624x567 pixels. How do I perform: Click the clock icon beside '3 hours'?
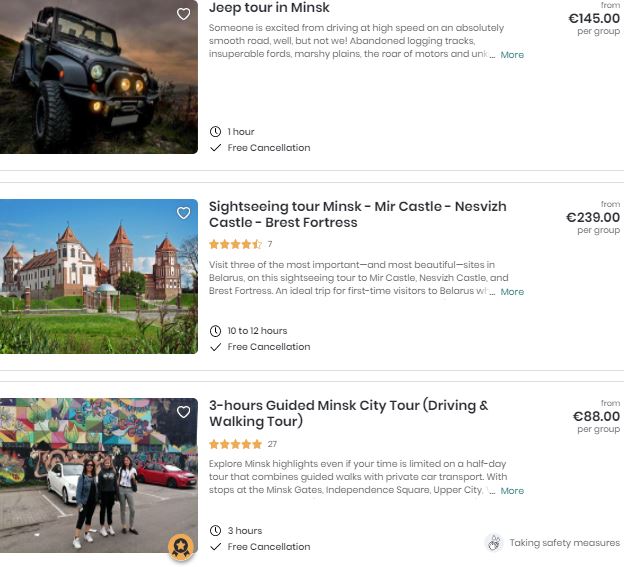coord(215,531)
